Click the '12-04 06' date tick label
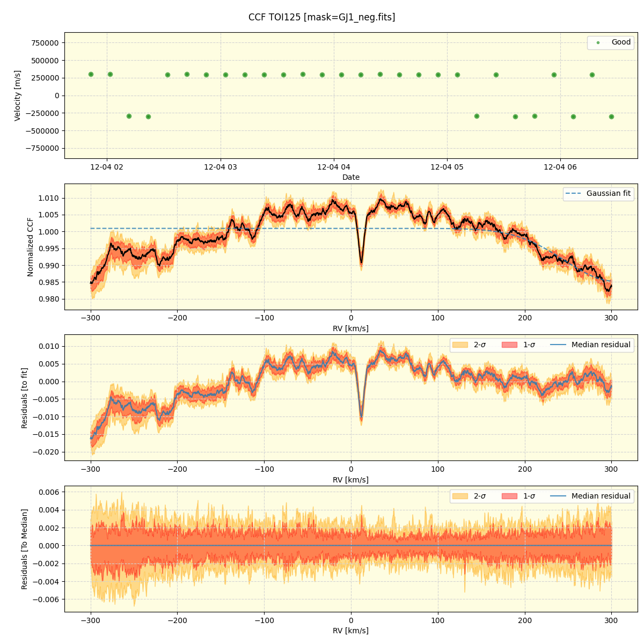This screenshot has height=644, width=644. 560,167
